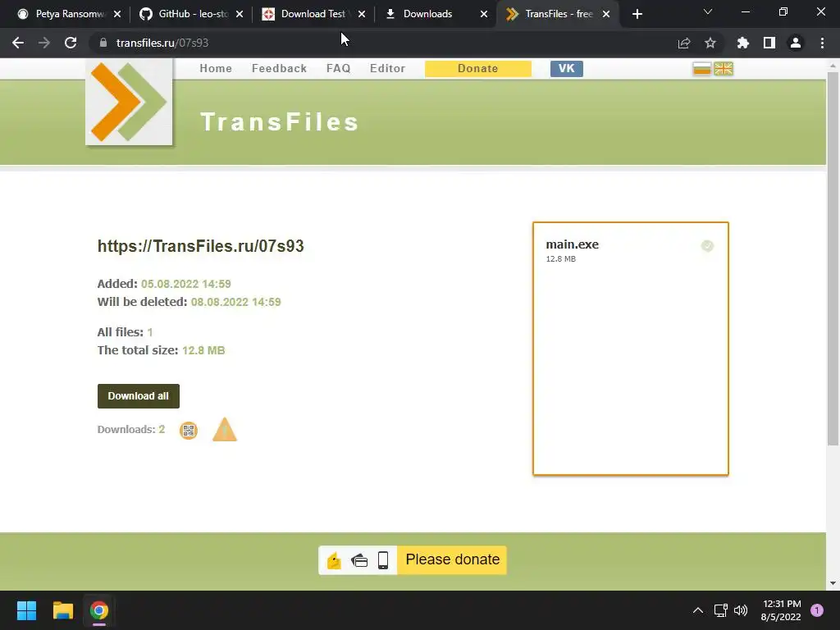
Task: Open the Extensions puzzle icon
Action: point(743,43)
